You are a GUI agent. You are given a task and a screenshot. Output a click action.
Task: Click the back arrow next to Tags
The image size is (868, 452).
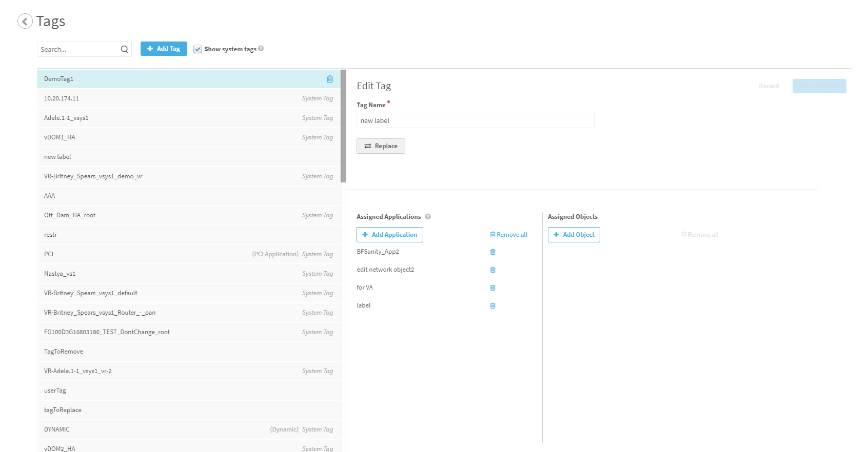coord(25,21)
